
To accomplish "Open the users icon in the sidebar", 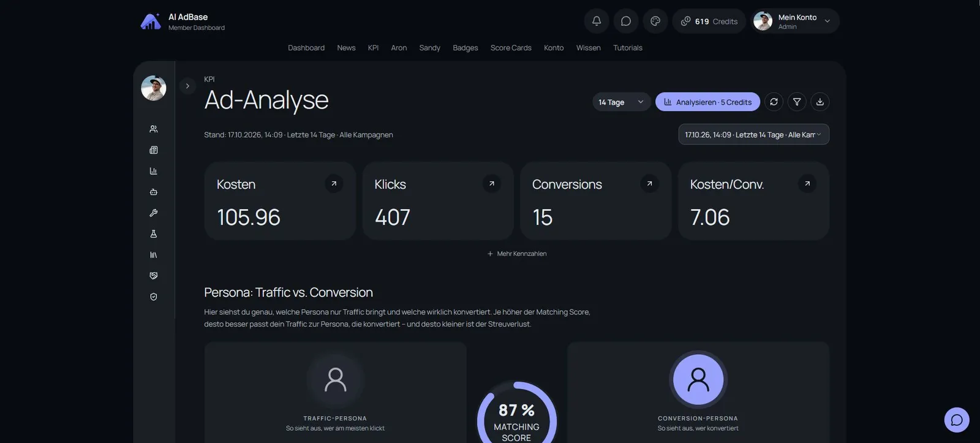I will [154, 129].
